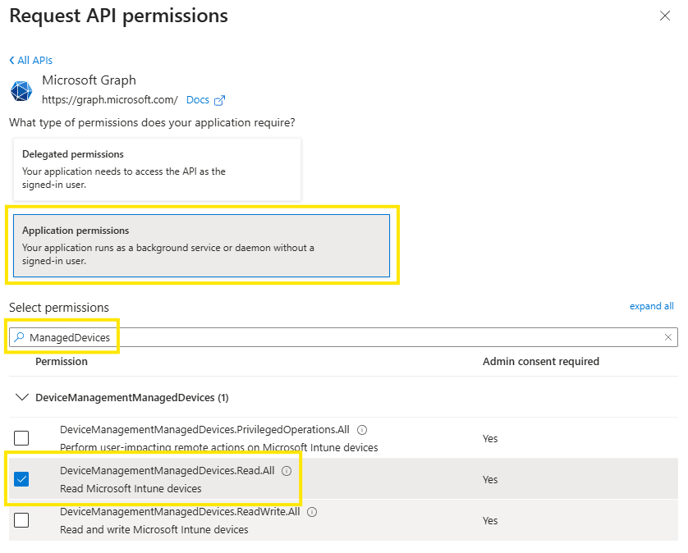The image size is (688, 553).
Task: Select the Delegated permissions card
Action: click(x=157, y=169)
